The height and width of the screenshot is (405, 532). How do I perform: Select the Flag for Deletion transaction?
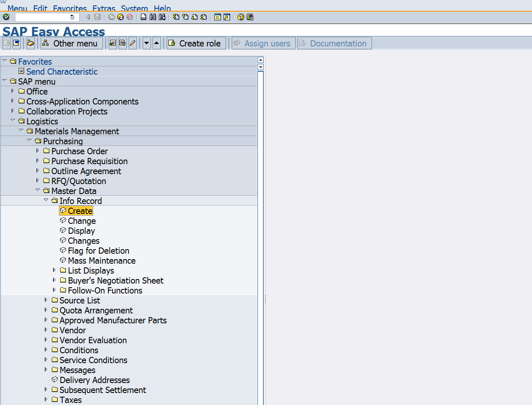coord(99,250)
